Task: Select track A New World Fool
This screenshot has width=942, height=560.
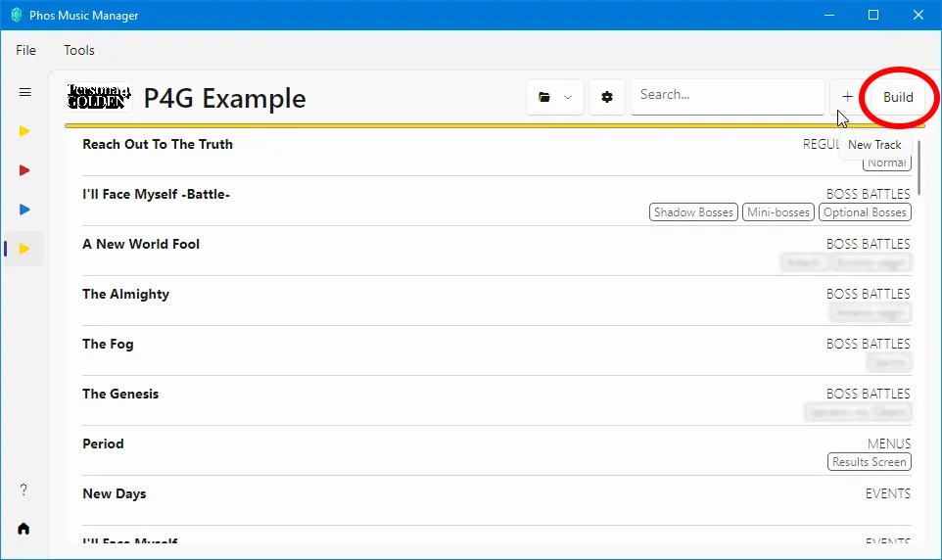Action: point(496,252)
